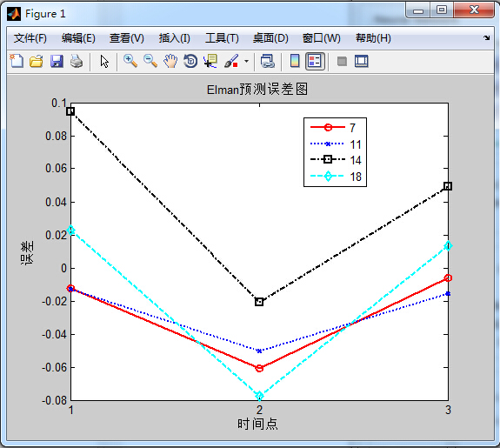The height and width of the screenshot is (448, 500).
Task: Expand the toolbar dock arrow at menu right
Action: [486, 38]
